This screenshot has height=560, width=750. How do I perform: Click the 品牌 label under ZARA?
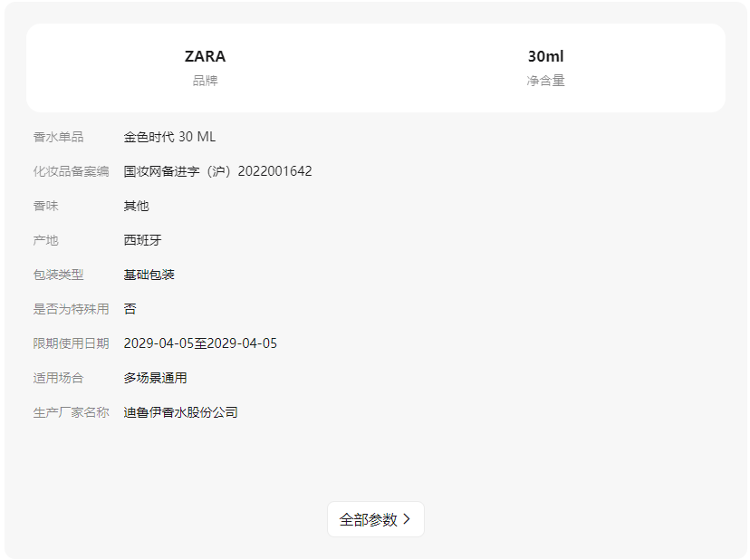click(206, 81)
